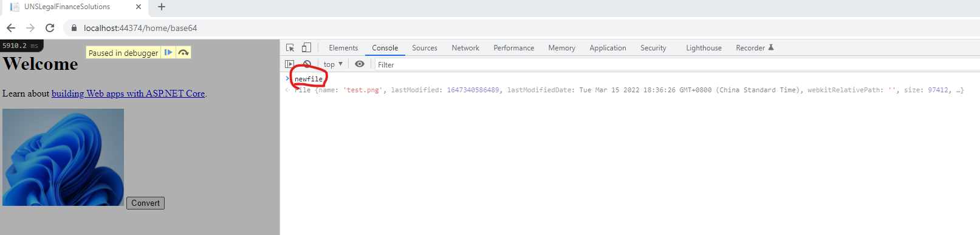The height and width of the screenshot is (235, 980).
Task: Open the top JavaScript context dropdown
Action: click(333, 64)
